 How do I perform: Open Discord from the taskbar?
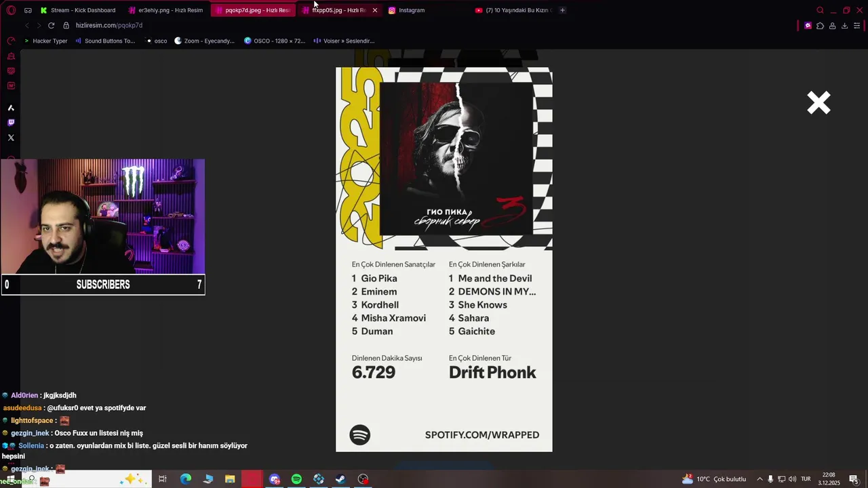click(275, 479)
